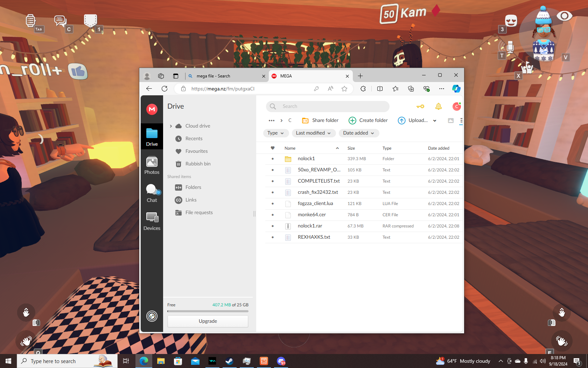588x368 pixels.
Task: Open the recovery key icon in MEGA header
Action: [x=420, y=106]
